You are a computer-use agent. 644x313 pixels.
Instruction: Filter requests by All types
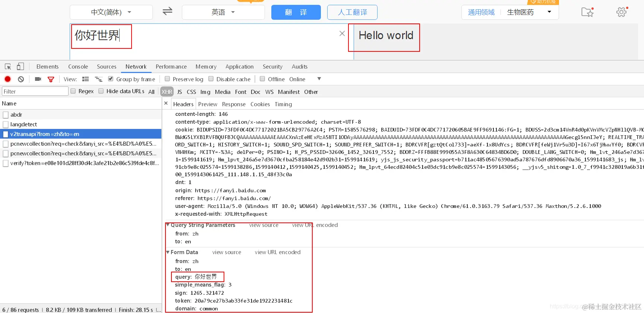151,92
